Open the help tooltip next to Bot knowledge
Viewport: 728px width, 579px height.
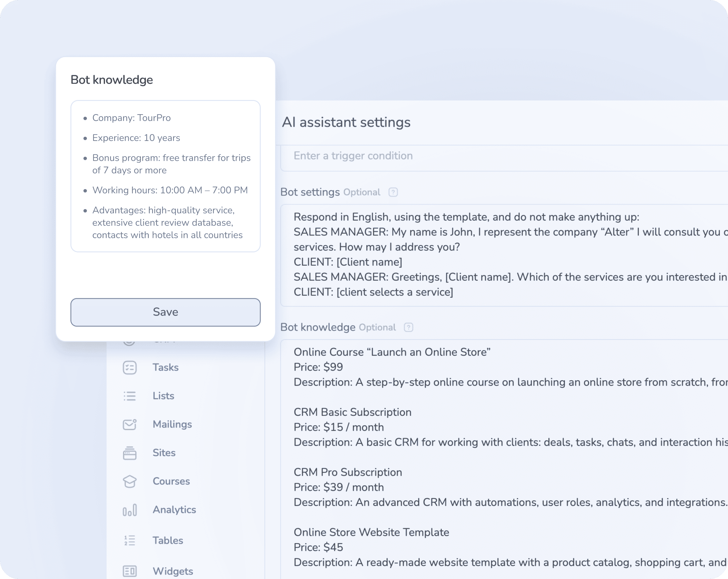pos(408,327)
